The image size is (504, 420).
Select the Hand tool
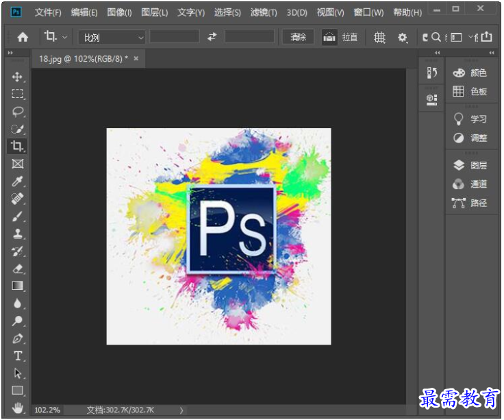click(17, 408)
